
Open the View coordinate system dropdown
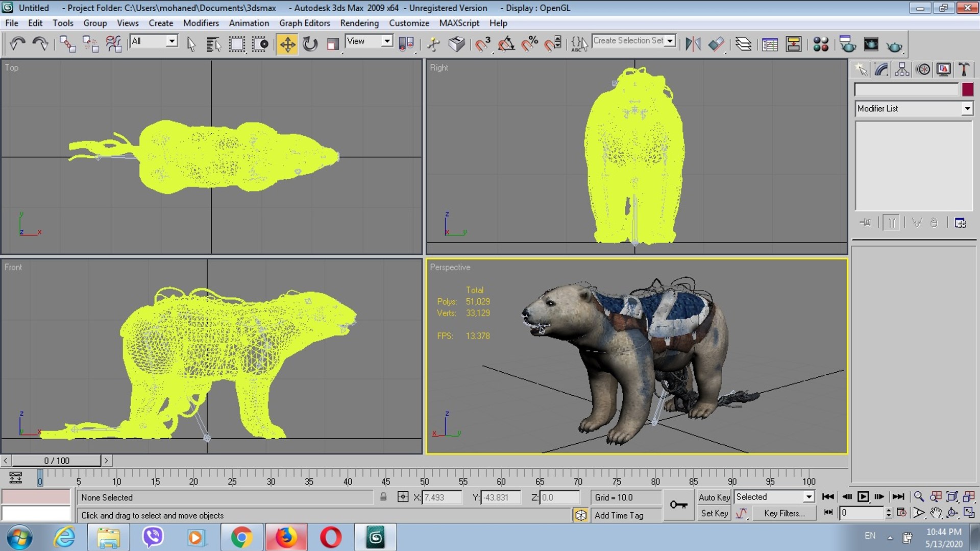click(369, 41)
